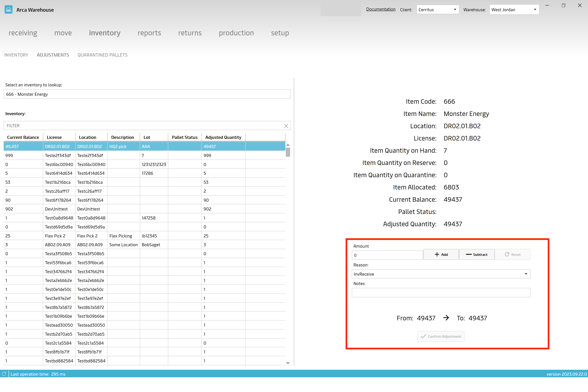Click the Documentation hyperlink
The width and height of the screenshot is (588, 392).
coord(380,9)
